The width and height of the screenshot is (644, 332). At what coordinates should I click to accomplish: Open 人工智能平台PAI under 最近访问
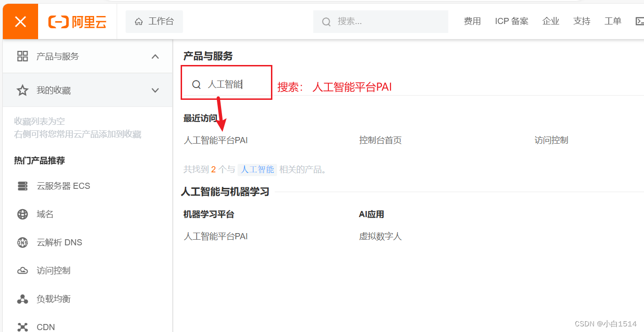pos(215,140)
